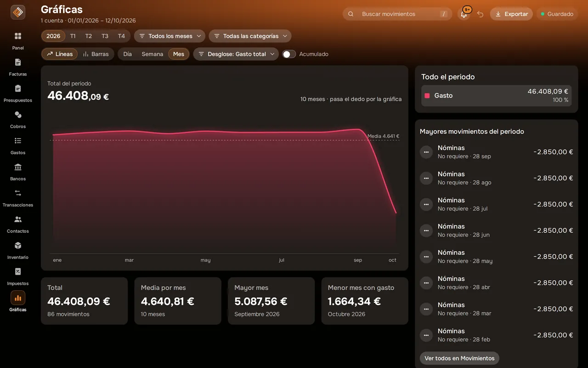The image size is (588, 368).
Task: Open Transacciones from sidebar
Action: 18,198
